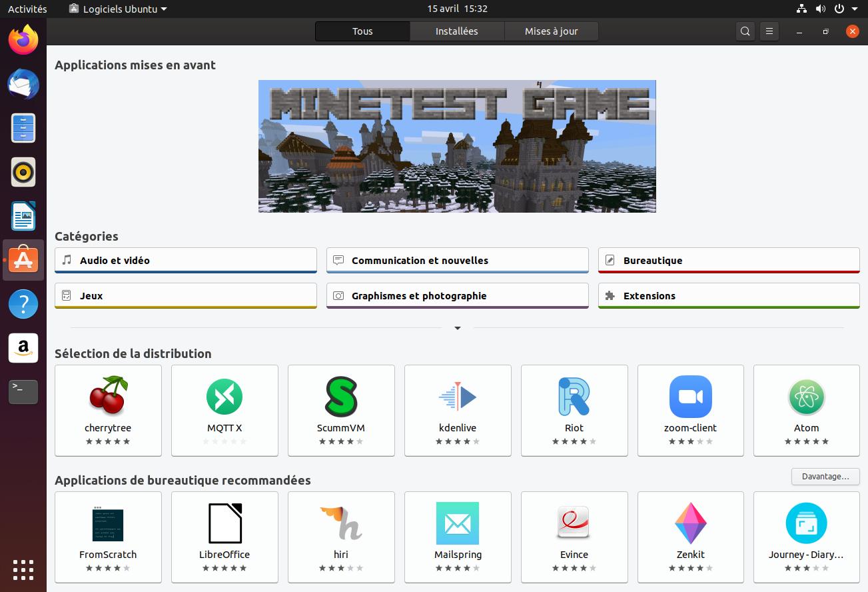This screenshot has width=868, height=592.
Task: Select the ScummVM application icon
Action: pos(341,396)
